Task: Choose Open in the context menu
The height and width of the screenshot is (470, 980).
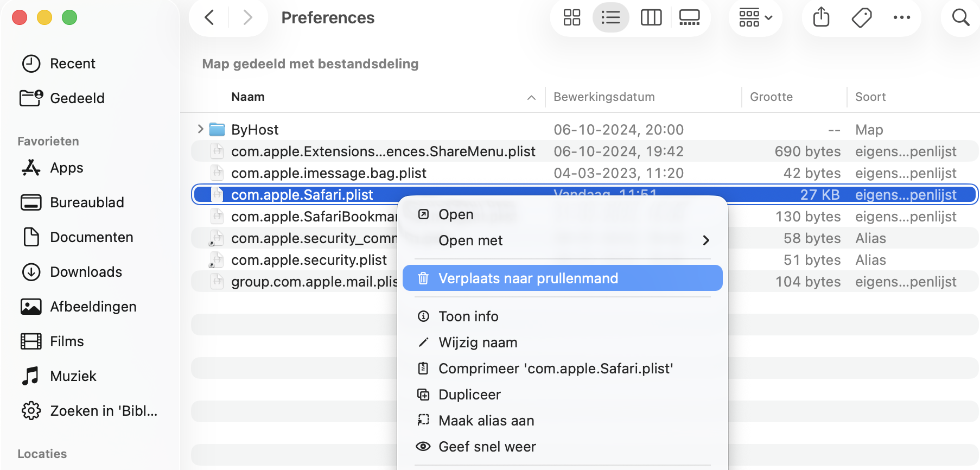Action: point(562,214)
